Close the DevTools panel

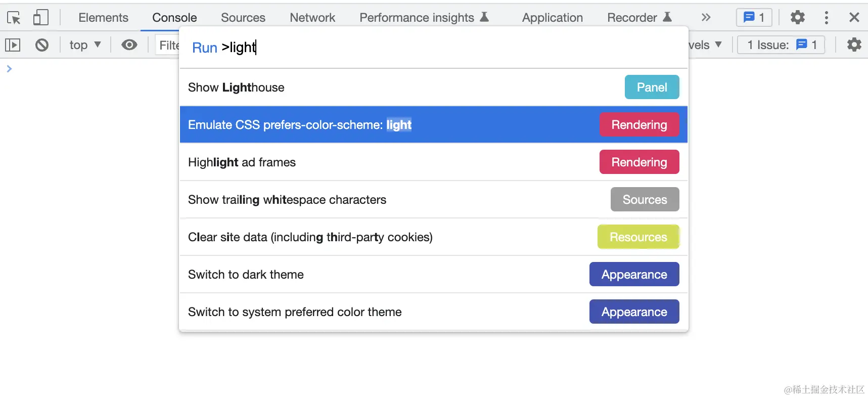click(x=854, y=18)
